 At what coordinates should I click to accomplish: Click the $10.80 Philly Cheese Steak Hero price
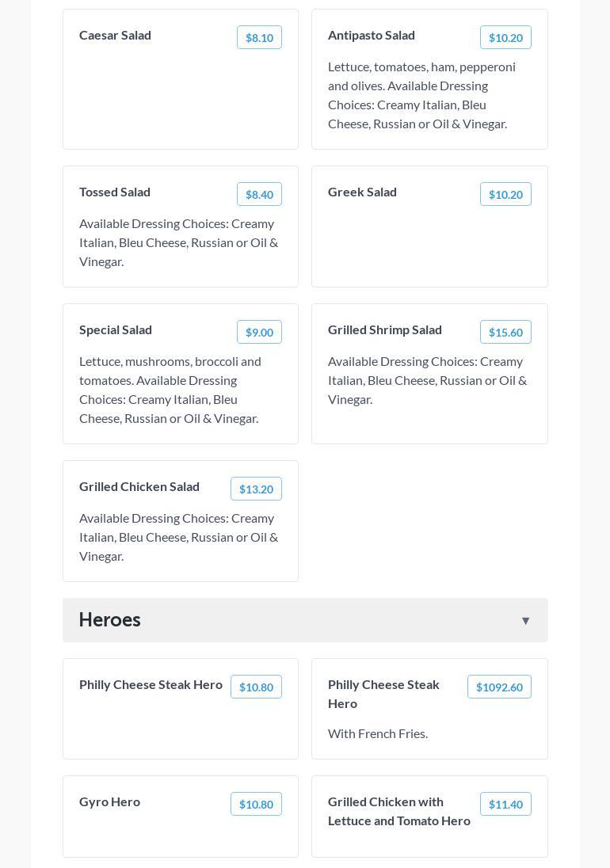coord(256,687)
